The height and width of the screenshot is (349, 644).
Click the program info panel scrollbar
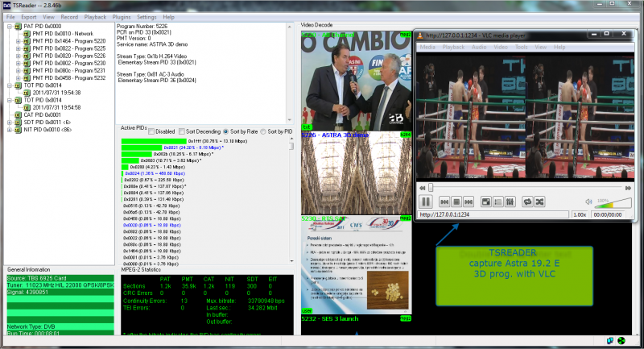coord(289,73)
